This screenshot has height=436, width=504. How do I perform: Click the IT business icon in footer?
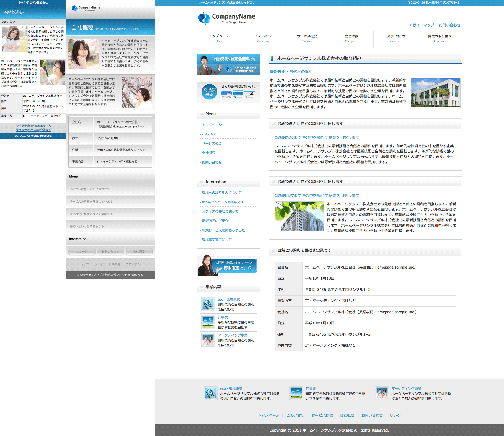[x=296, y=393]
